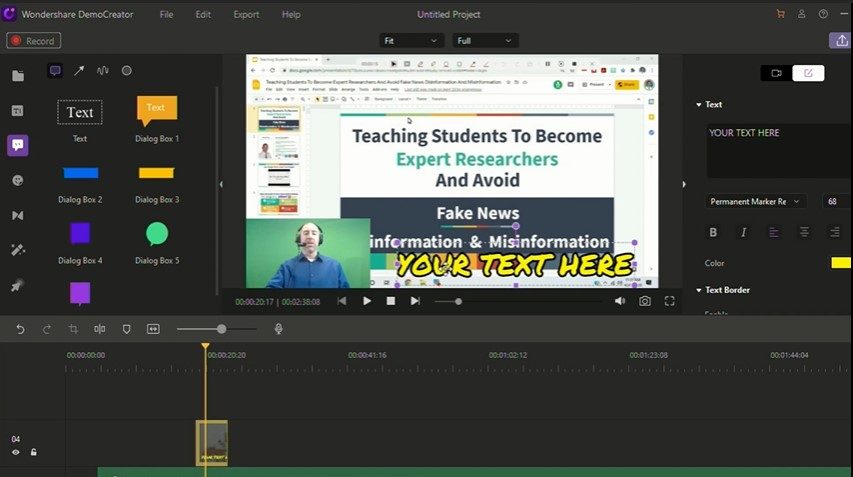Screen dimensions: 853x477
Task: Open the cursor effects pin icon
Action: pos(17,285)
